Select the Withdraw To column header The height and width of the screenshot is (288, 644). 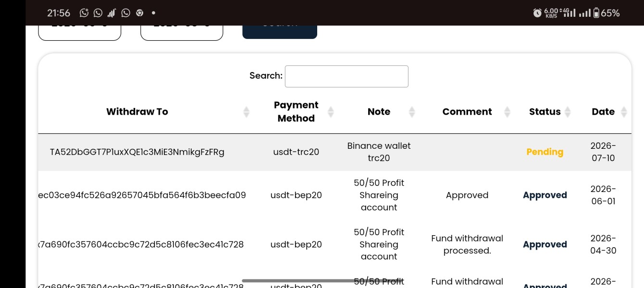click(137, 112)
